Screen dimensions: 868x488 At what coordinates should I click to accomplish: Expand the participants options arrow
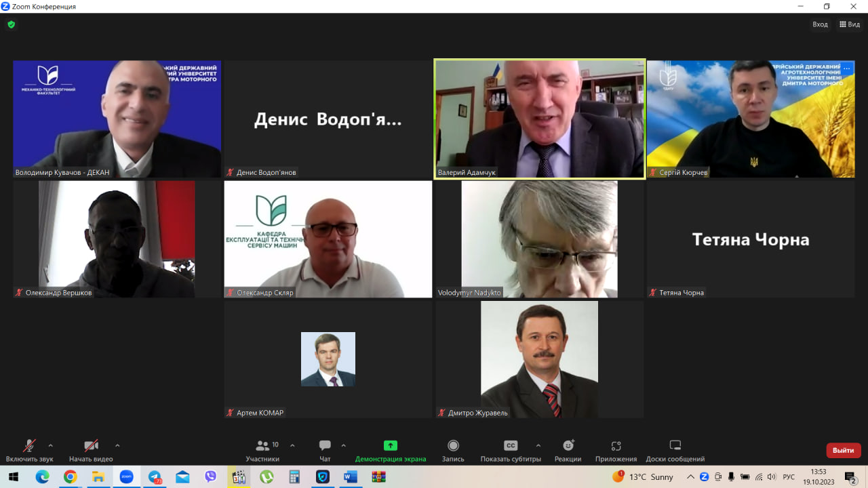(292, 445)
